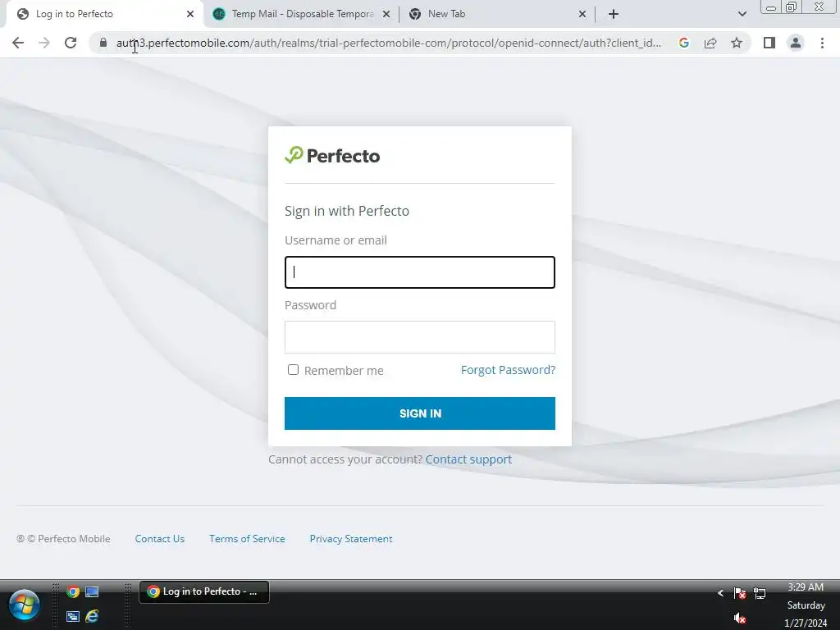The image size is (840, 630).
Task: Reload the page with the refresh icon
Action: pos(71,43)
